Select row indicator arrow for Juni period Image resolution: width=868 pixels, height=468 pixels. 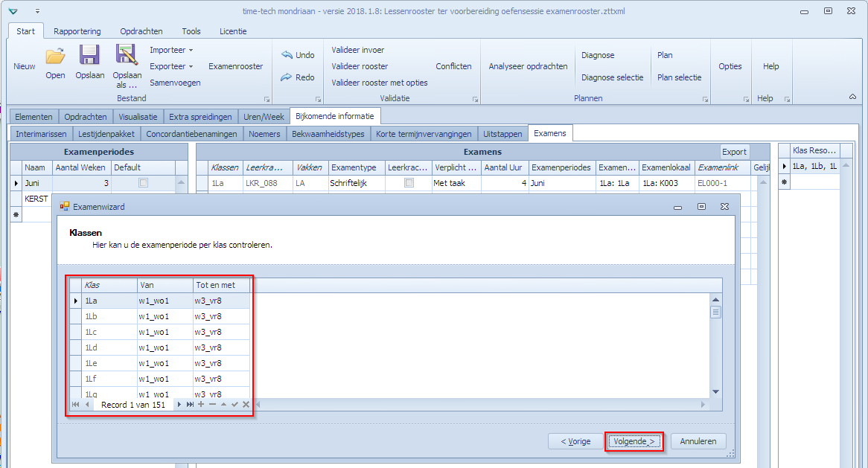coord(16,182)
